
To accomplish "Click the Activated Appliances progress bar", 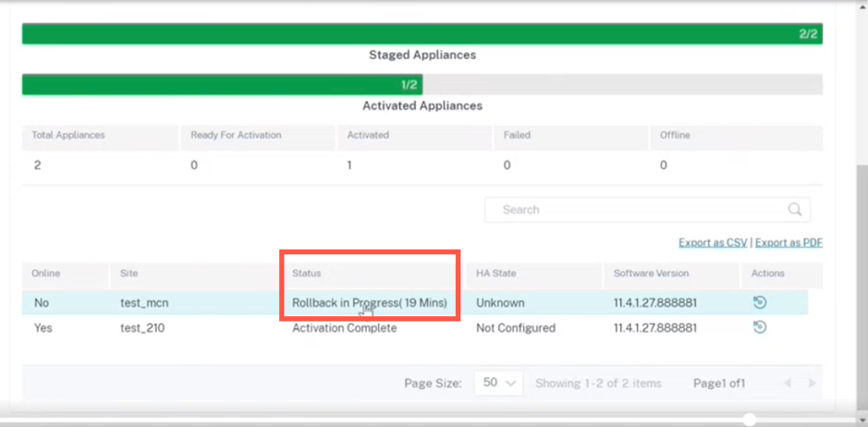I will point(422,85).
